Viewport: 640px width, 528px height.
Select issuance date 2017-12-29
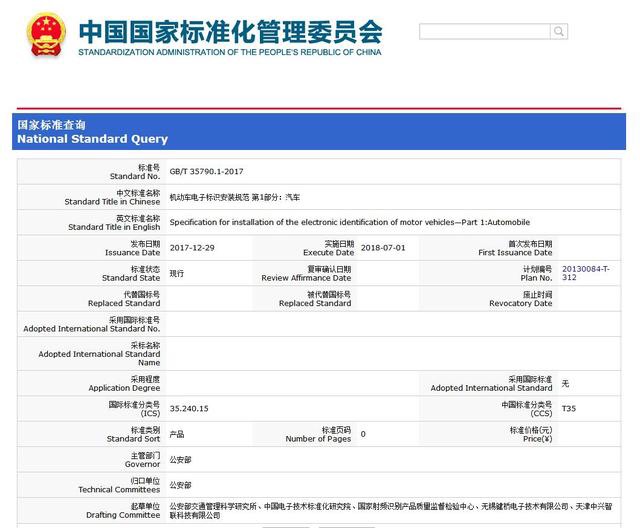point(192,248)
